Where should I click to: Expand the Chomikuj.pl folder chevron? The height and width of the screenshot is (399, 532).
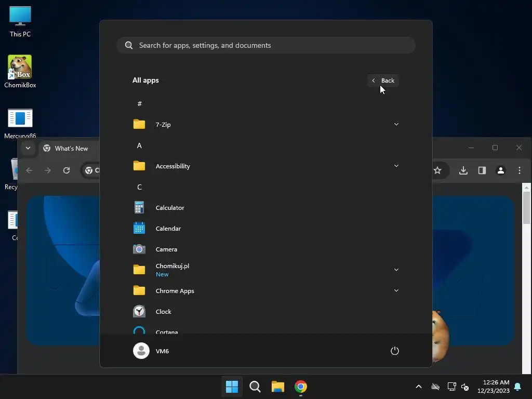coord(396,270)
